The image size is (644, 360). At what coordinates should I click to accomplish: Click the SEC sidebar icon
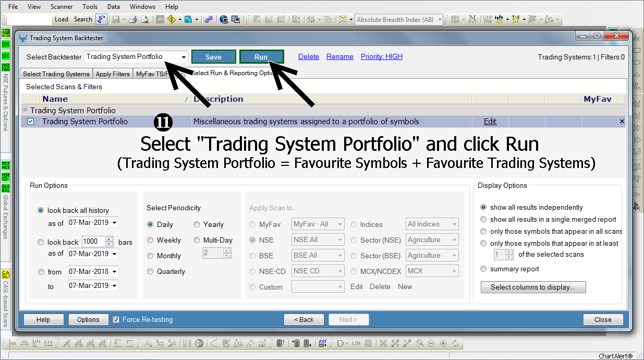point(6,56)
